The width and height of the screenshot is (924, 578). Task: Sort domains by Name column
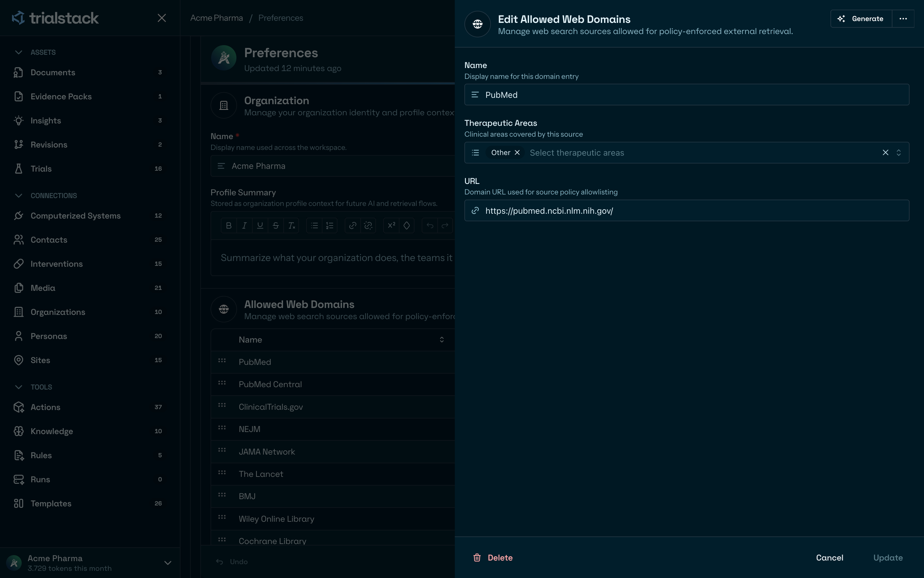pos(442,340)
